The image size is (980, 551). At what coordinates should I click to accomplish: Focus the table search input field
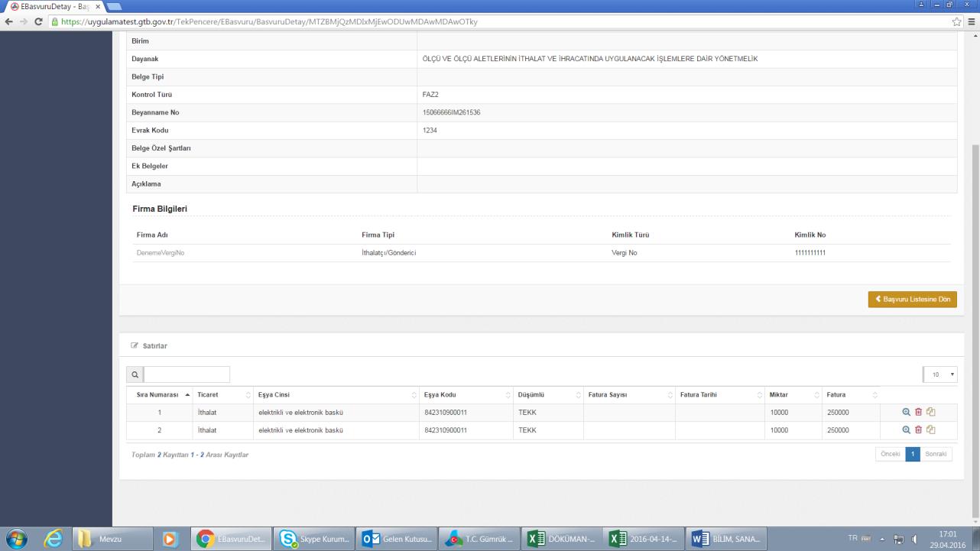[187, 374]
